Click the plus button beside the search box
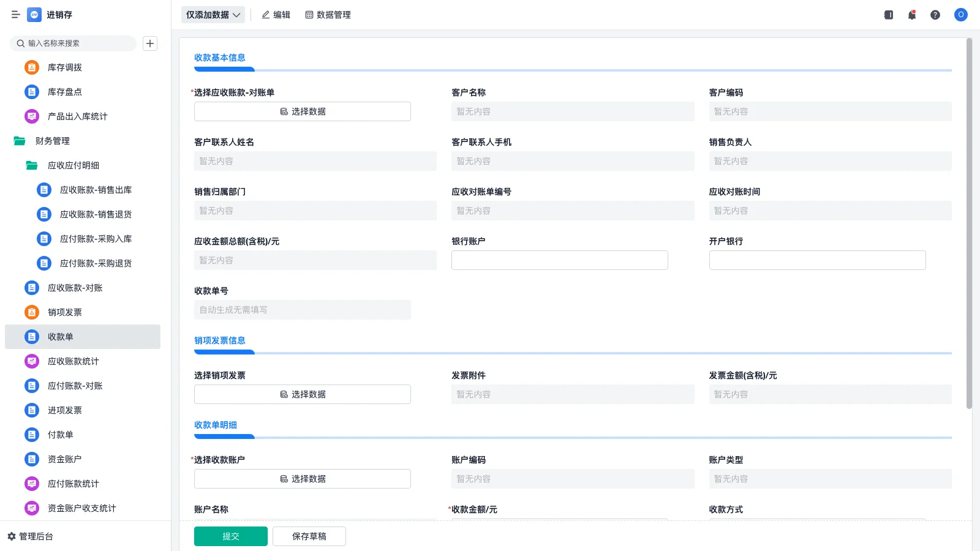This screenshot has width=980, height=551. click(150, 43)
